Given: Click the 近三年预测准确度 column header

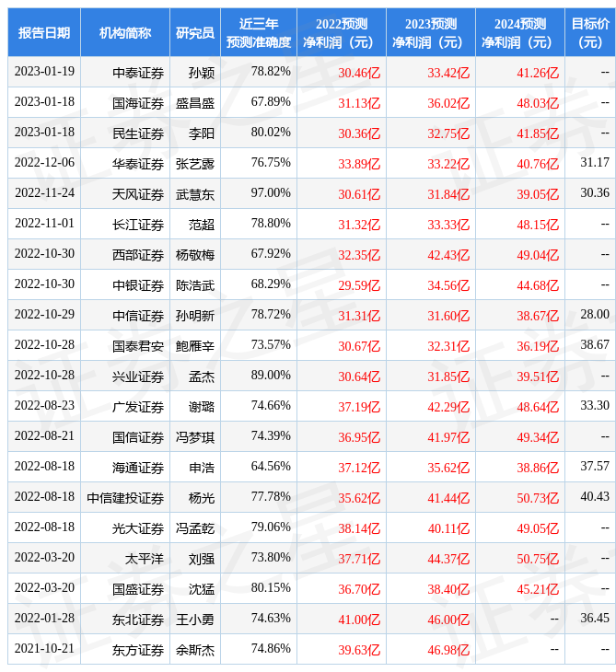Looking at the screenshot, I should point(259,32).
